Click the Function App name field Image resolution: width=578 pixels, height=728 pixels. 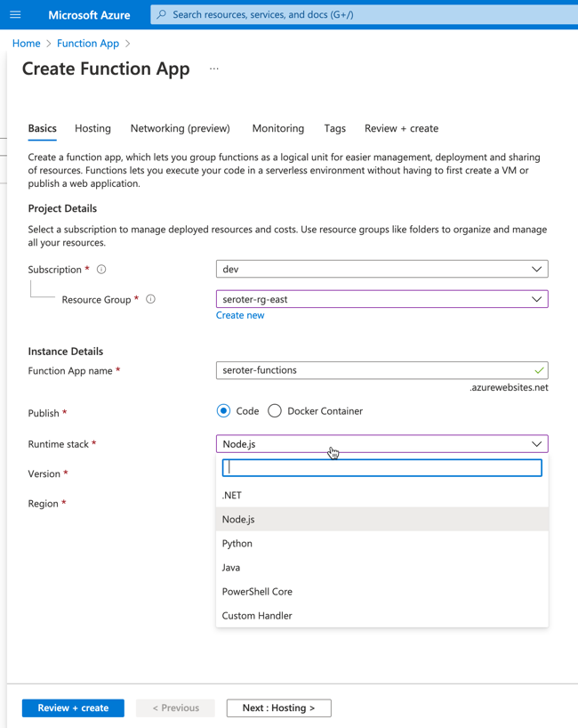click(x=373, y=370)
